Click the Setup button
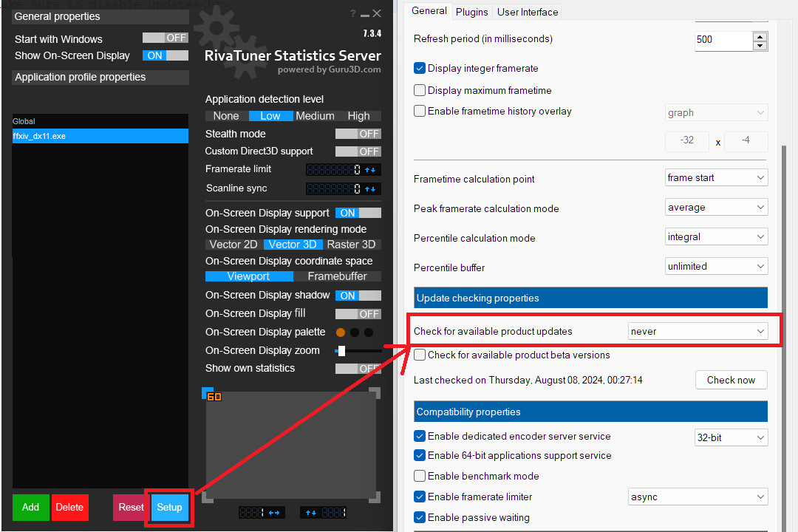 [x=169, y=507]
